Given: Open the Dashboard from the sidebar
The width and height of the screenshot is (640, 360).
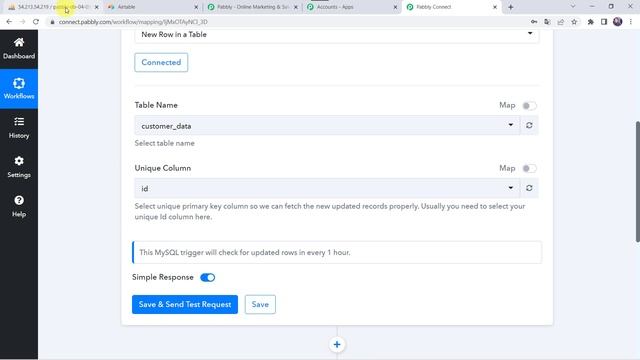Looking at the screenshot, I should (19, 49).
